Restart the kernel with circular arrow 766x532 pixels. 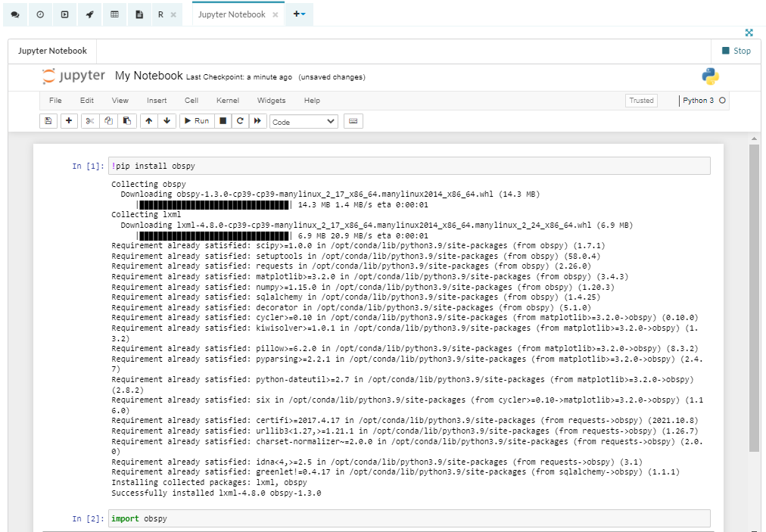[240, 121]
